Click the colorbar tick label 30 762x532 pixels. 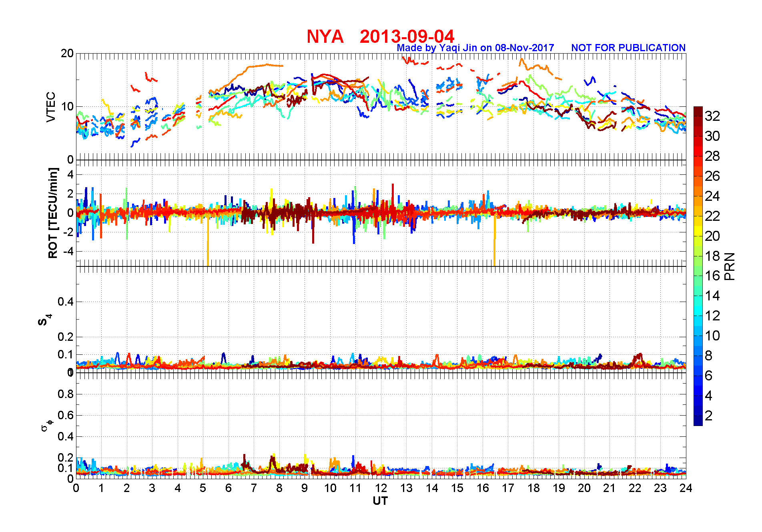pyautogui.click(x=712, y=136)
